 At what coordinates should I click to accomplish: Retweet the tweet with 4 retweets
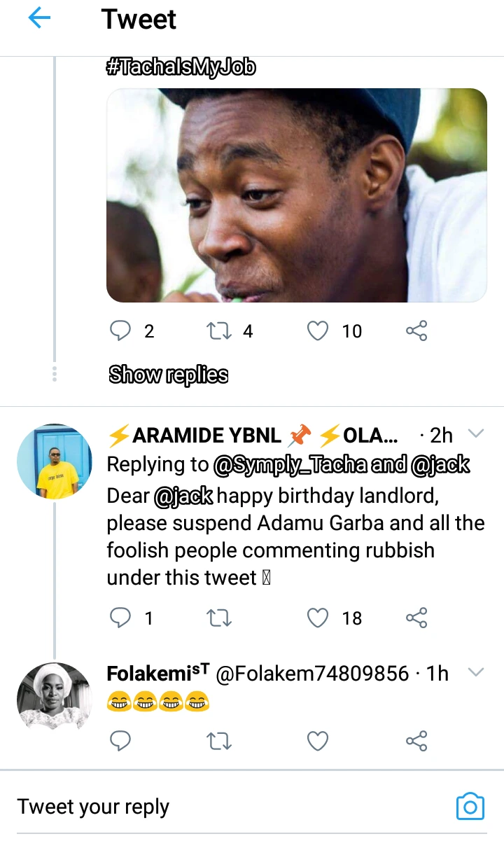220,331
